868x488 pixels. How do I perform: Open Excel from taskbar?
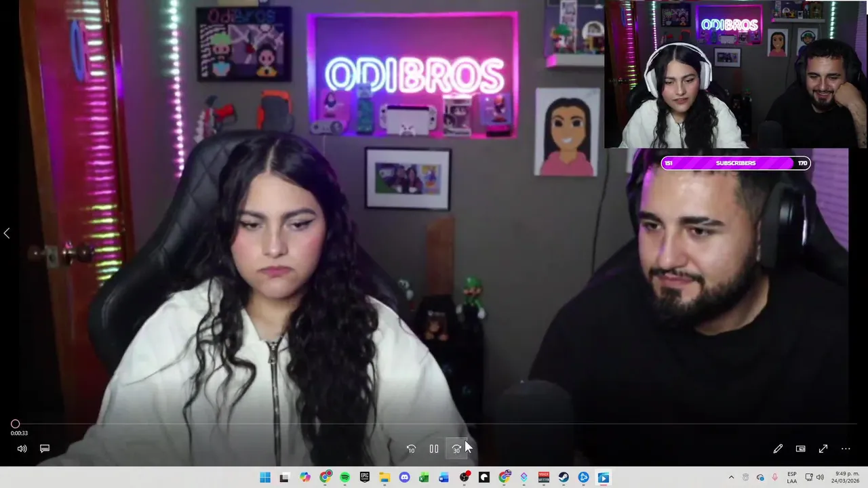[x=424, y=478]
